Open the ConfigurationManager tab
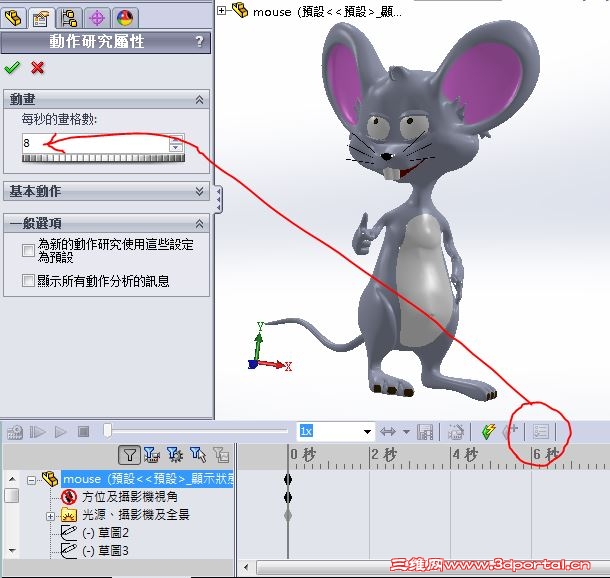 point(69,18)
